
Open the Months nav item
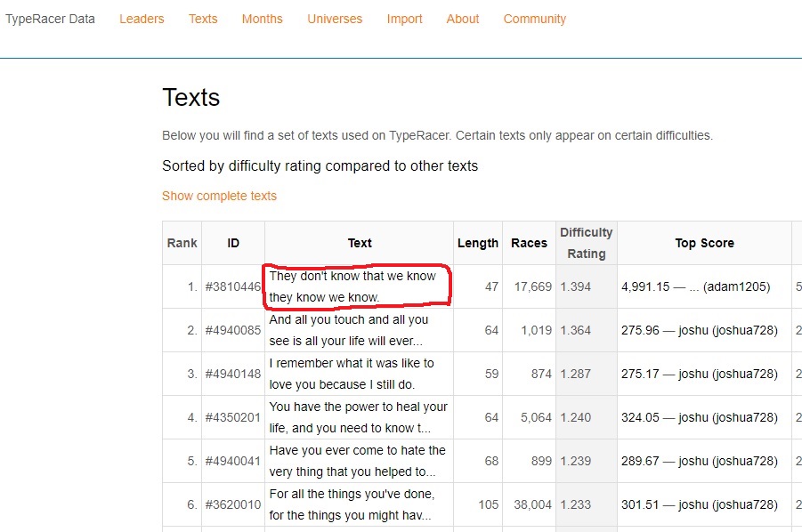pos(263,19)
